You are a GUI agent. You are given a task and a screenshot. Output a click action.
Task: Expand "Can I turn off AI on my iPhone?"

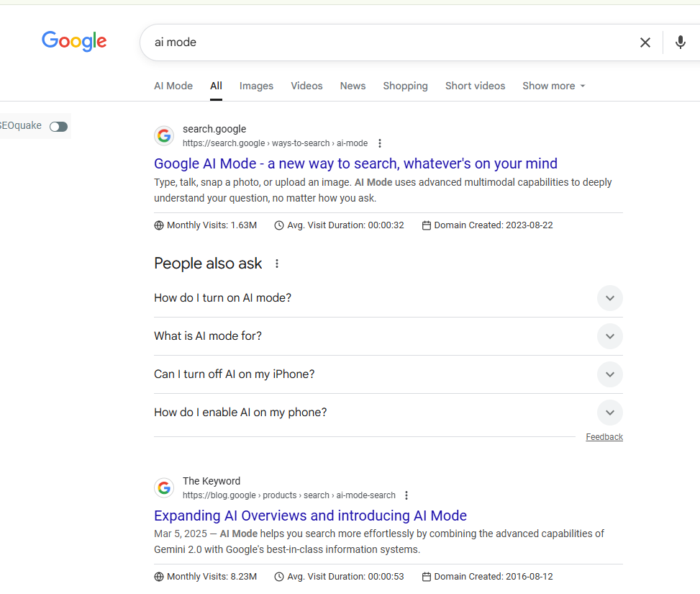pyautogui.click(x=609, y=374)
